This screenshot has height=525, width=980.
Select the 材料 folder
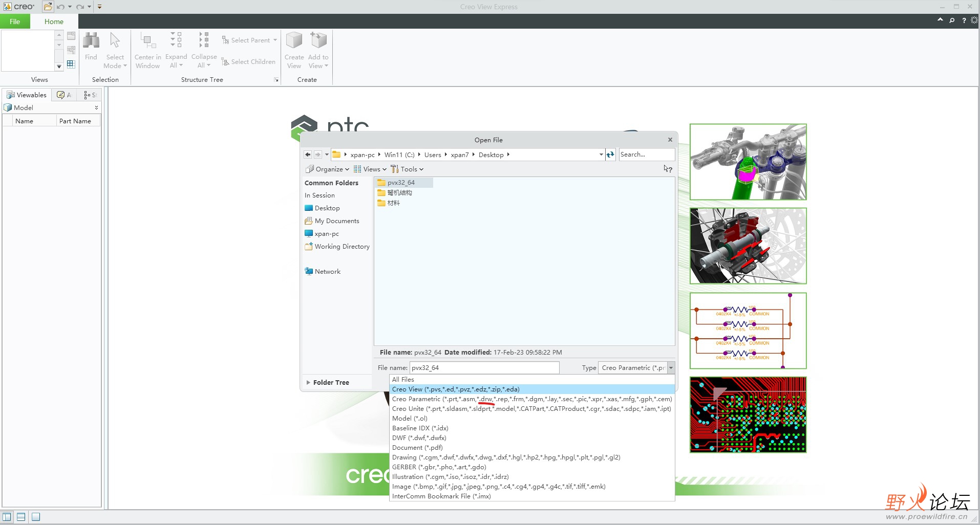pos(389,203)
